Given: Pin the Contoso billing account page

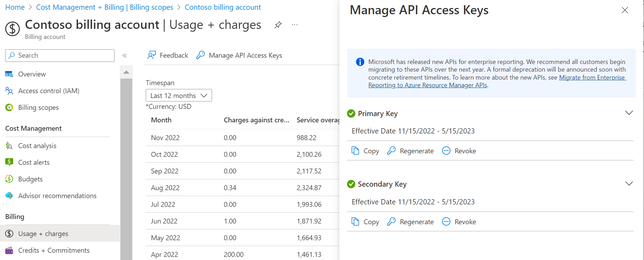Looking at the screenshot, I should coord(278,25).
